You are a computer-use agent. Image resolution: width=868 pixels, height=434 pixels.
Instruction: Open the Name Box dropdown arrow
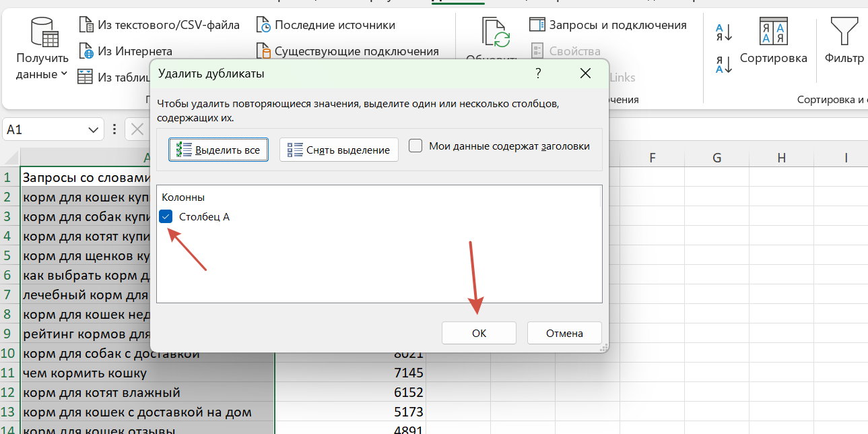(94, 129)
